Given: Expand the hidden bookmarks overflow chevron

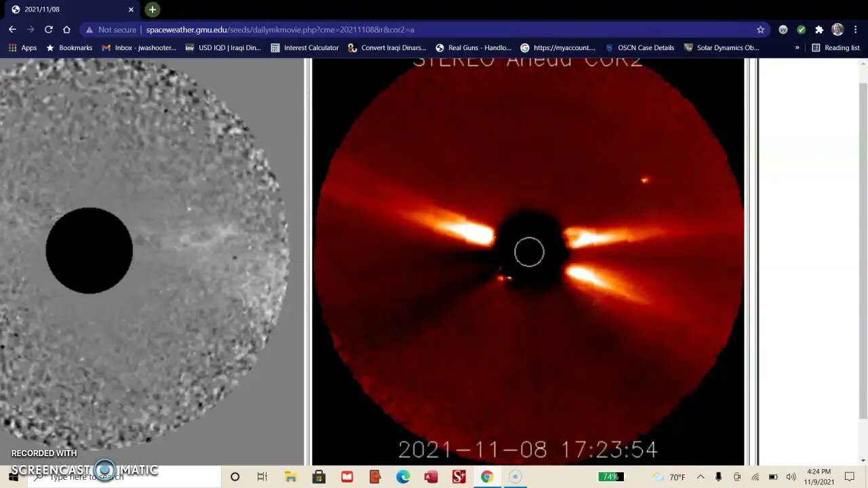Looking at the screenshot, I should point(797,48).
